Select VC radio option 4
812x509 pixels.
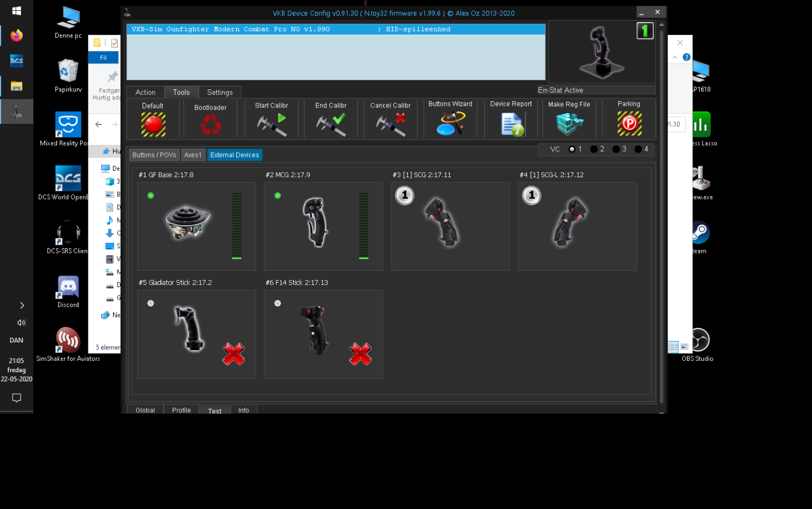click(638, 149)
